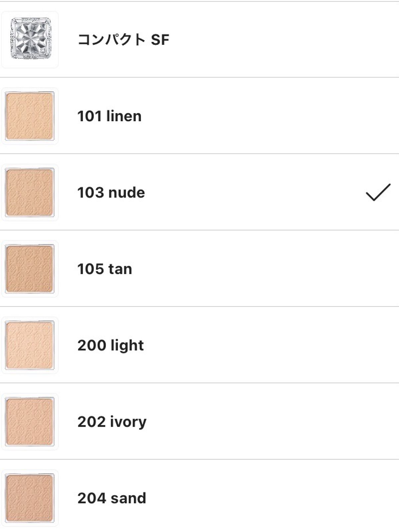This screenshot has height=532, width=399.
Task: Select the 202 ivory shade label
Action: click(112, 422)
